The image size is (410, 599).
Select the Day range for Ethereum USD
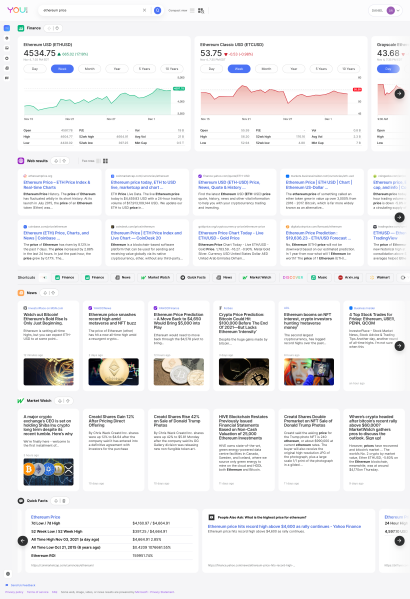click(35, 69)
